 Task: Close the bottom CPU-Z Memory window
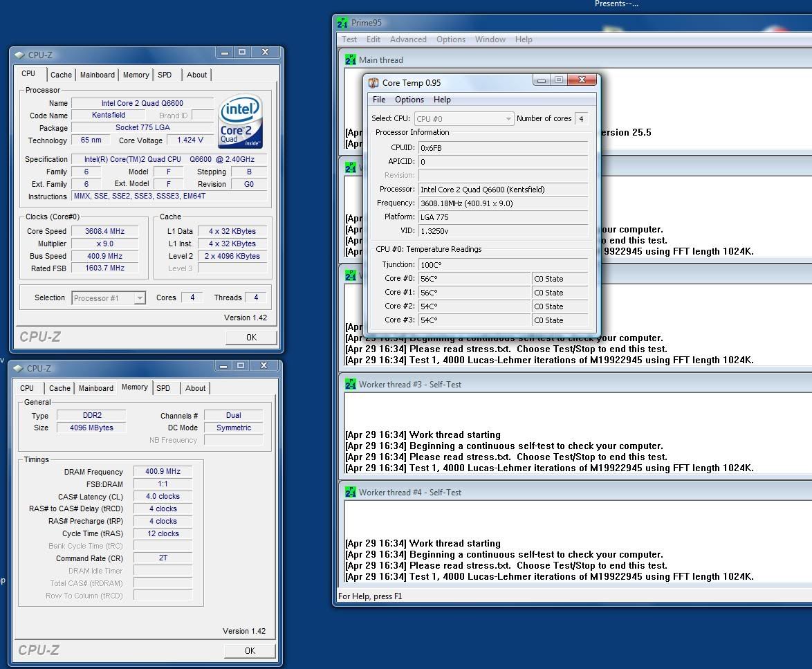(264, 365)
